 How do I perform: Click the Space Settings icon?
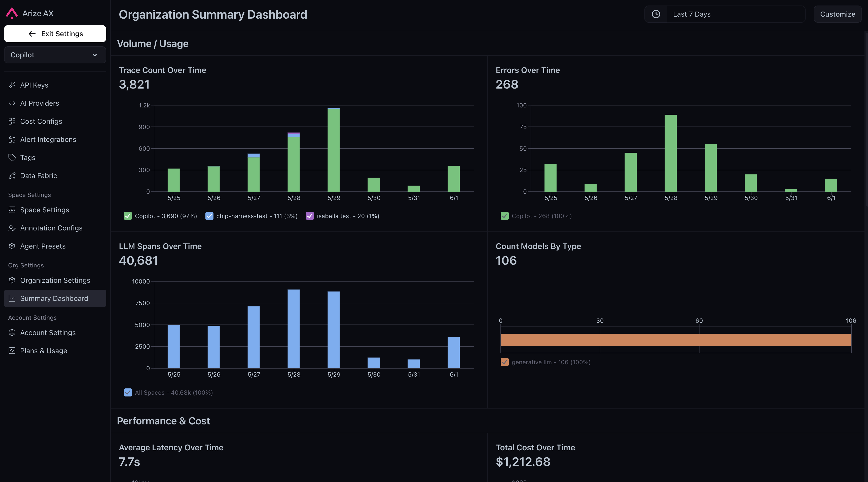tap(12, 210)
